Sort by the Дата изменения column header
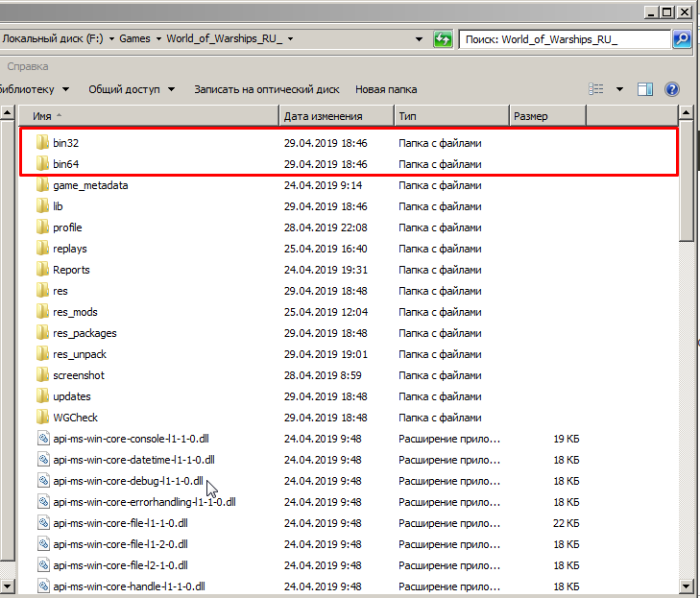 coord(337,116)
